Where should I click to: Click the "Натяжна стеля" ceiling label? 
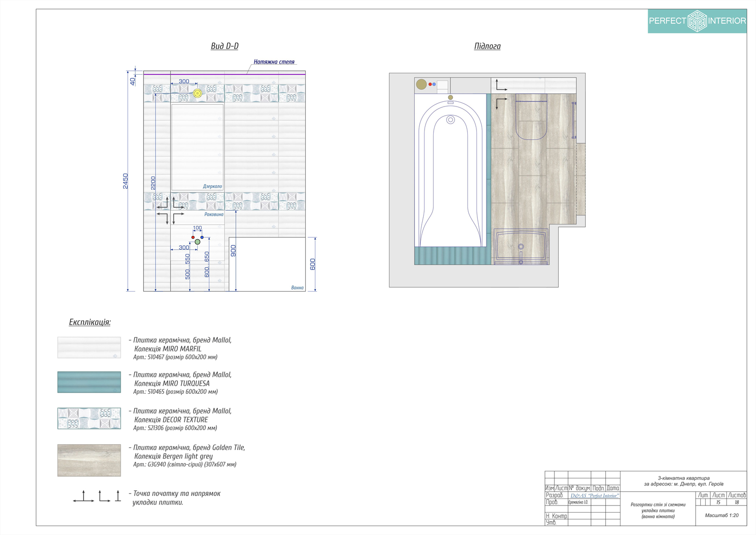[274, 62]
